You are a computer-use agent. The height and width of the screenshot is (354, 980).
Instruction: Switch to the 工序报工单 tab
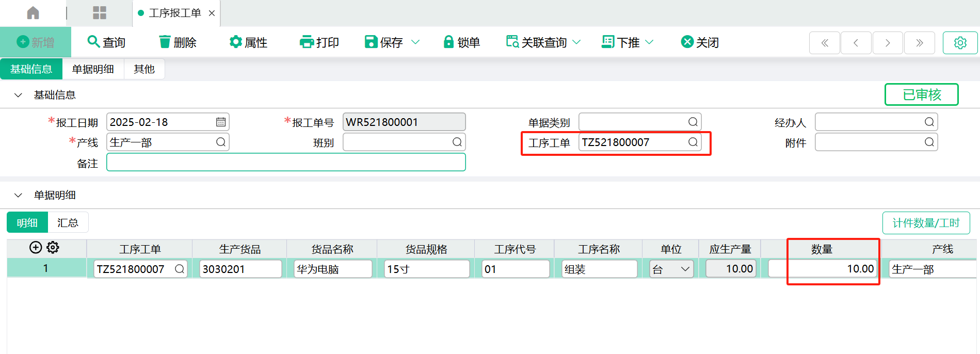[x=175, y=13]
